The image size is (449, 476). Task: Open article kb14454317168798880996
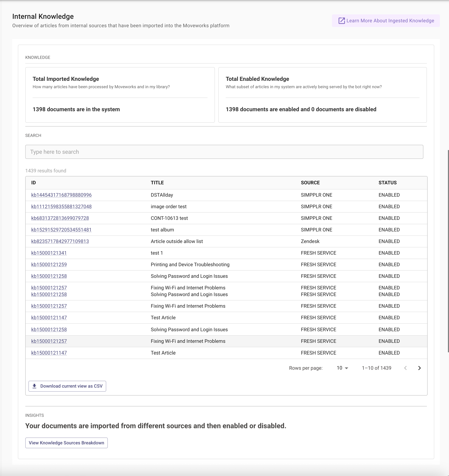click(x=61, y=195)
